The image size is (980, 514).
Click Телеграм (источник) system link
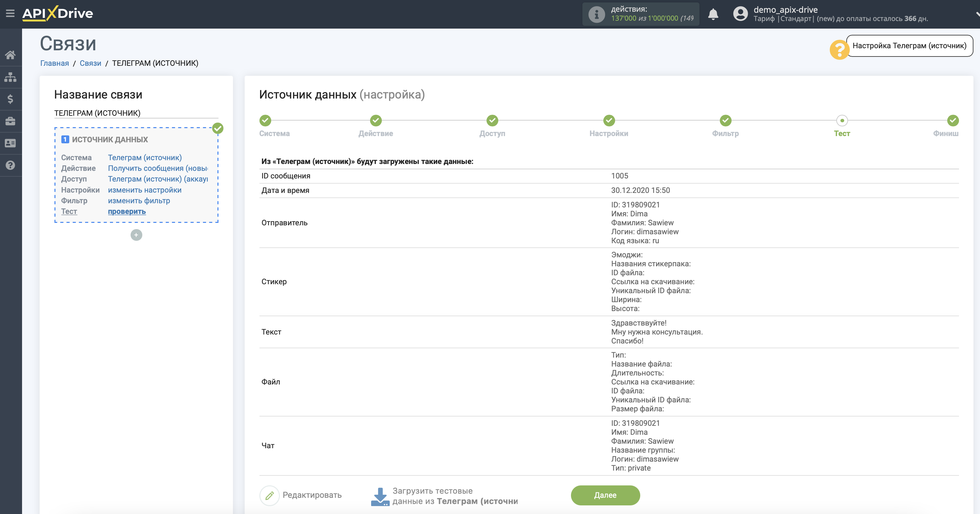click(145, 157)
